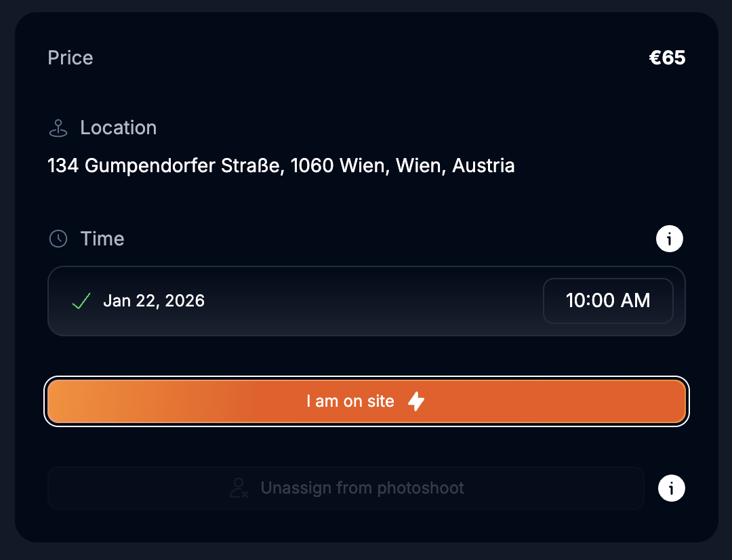Click the location pin icon
This screenshot has height=560, width=732.
(58, 128)
